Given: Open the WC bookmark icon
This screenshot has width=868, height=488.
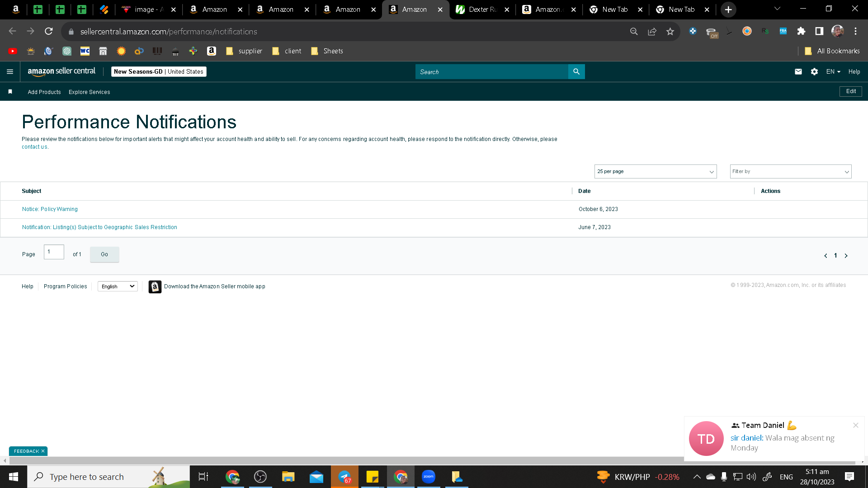Looking at the screenshot, I should (85, 51).
